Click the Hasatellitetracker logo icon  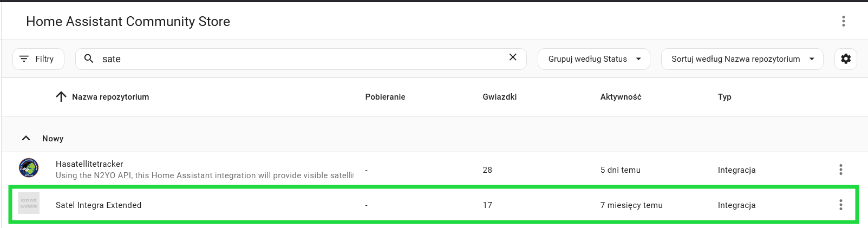point(29,168)
